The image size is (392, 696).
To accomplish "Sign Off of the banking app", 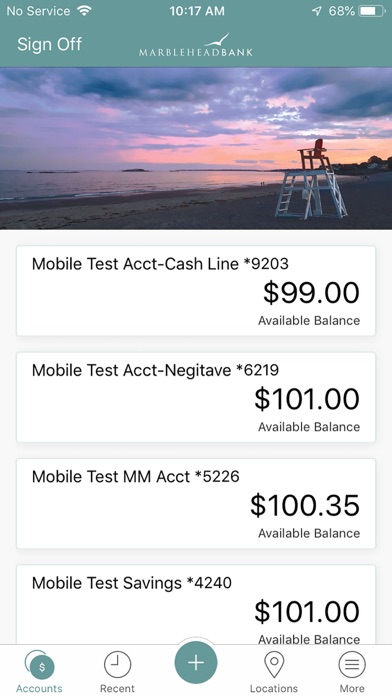I will pos(50,44).
